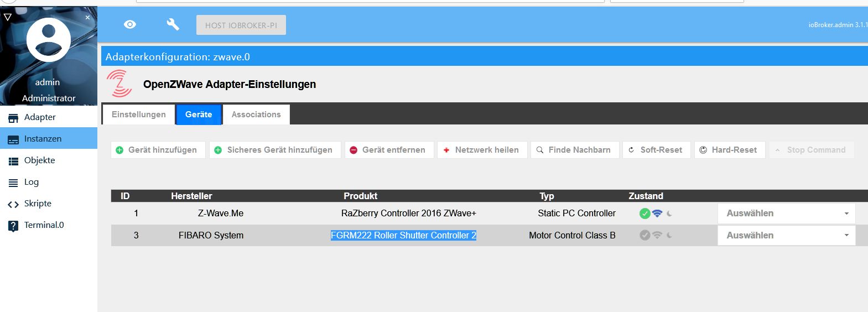The width and height of the screenshot is (868, 312).
Task: Click the Objekte list icon
Action: point(13,162)
